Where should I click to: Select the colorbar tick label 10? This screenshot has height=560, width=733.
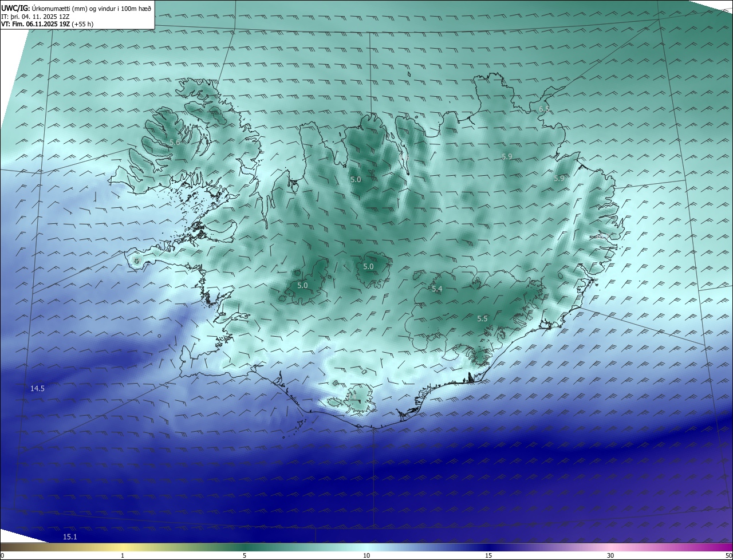(366, 555)
